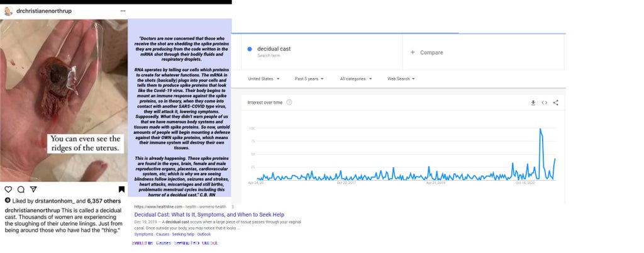Expand the United States region dropdown

click(x=263, y=79)
